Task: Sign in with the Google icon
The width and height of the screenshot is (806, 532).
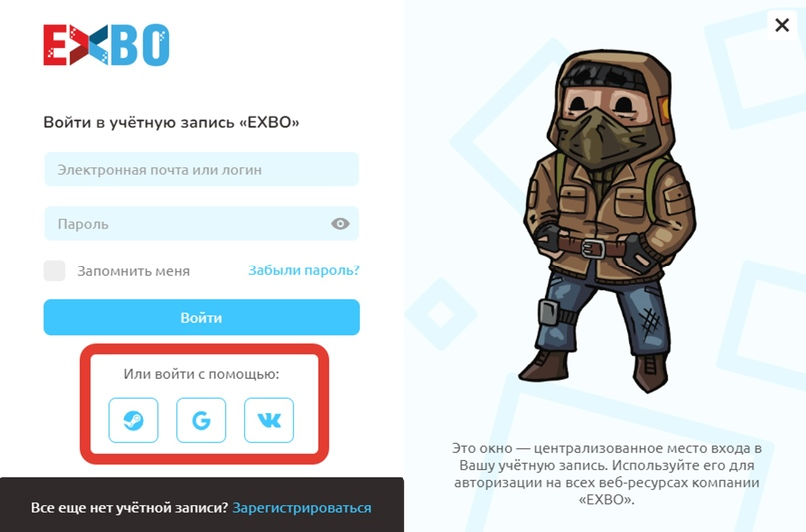Action: 201,420
